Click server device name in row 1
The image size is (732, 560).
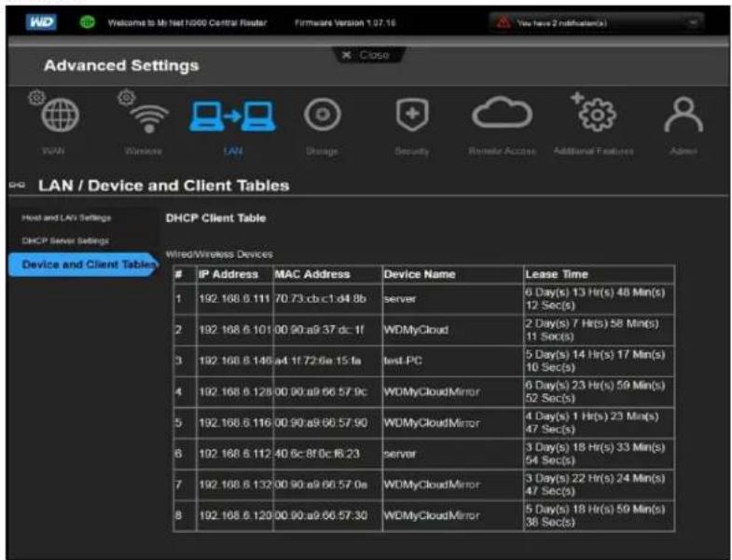[400, 299]
